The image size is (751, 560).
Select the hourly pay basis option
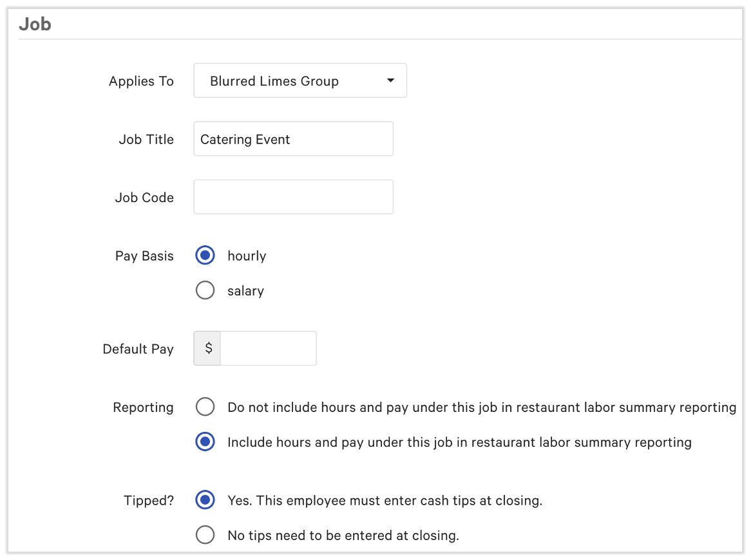pos(205,256)
